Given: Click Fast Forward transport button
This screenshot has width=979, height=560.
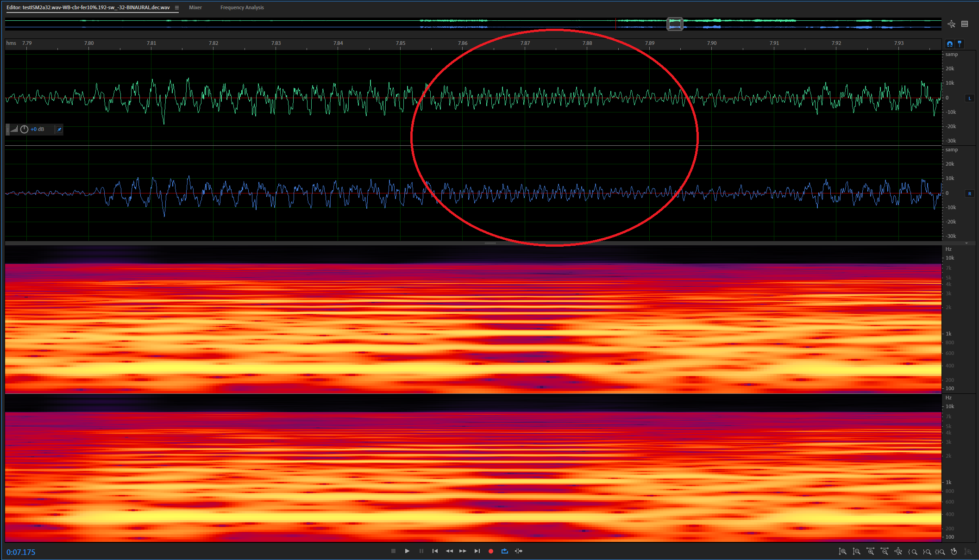Looking at the screenshot, I should [x=463, y=551].
